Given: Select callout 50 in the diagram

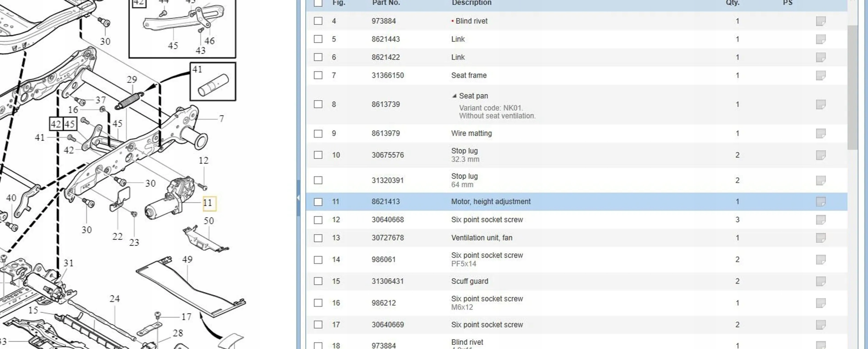Looking at the screenshot, I should 209,221.
